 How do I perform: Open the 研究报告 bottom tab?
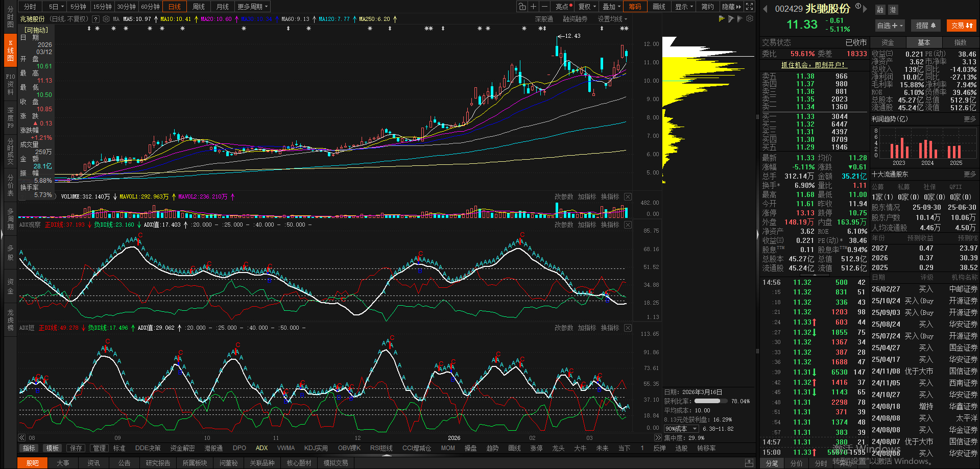[158, 463]
